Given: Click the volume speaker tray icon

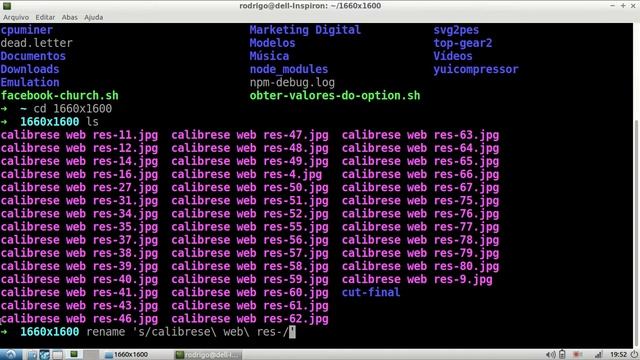Looking at the screenshot, I should (x=550, y=355).
